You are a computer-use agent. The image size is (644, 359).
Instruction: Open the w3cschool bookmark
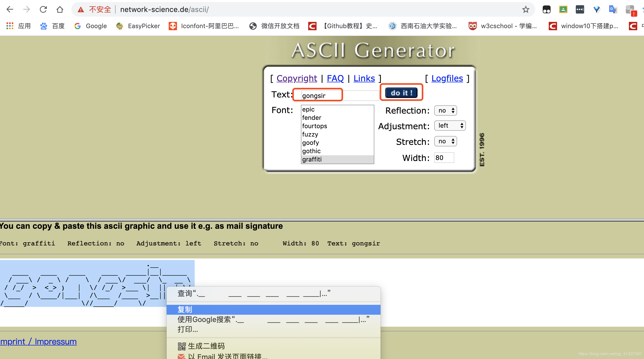point(503,26)
